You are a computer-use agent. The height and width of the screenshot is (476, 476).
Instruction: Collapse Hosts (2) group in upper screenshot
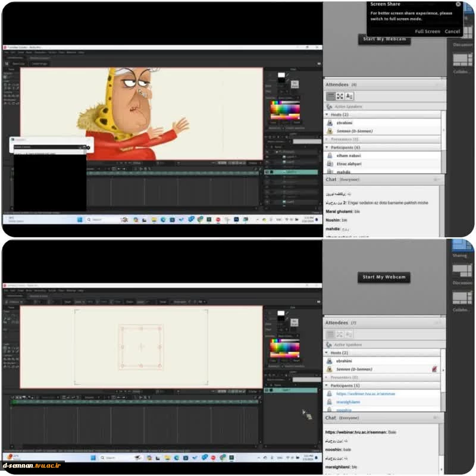click(327, 114)
